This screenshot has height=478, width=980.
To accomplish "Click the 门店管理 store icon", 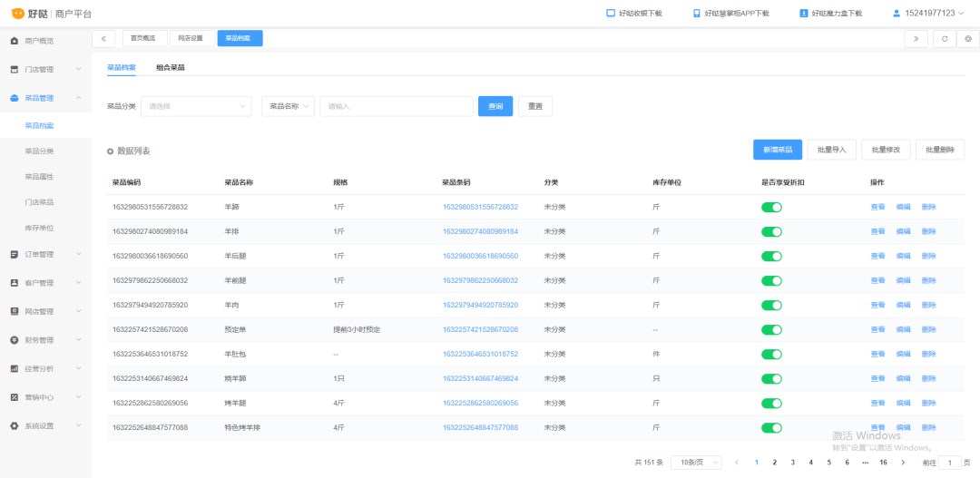I will (x=15, y=69).
